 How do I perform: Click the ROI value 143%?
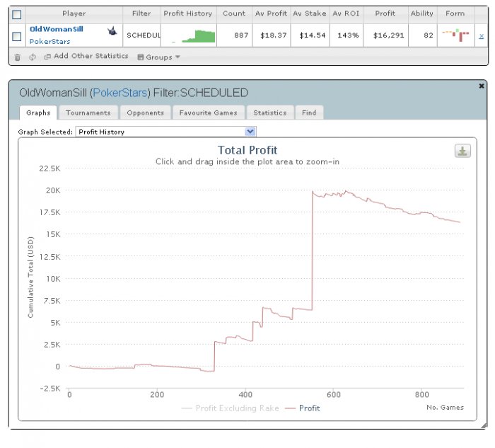click(x=348, y=35)
